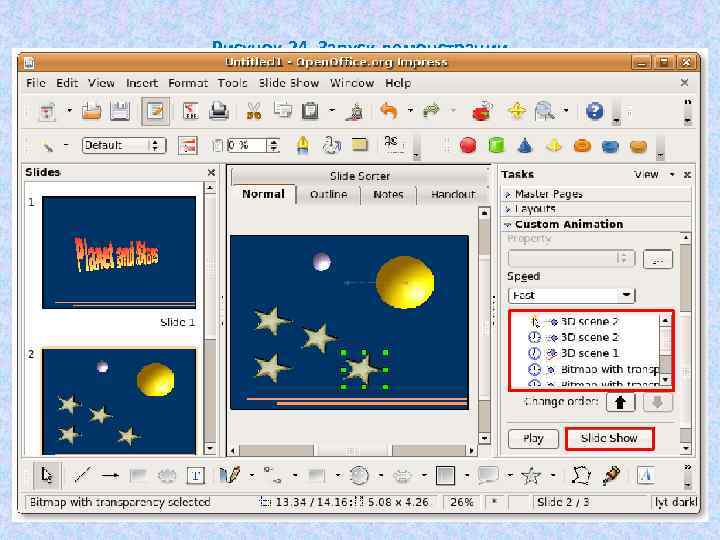Insert a red 3D sphere

pos(468,146)
